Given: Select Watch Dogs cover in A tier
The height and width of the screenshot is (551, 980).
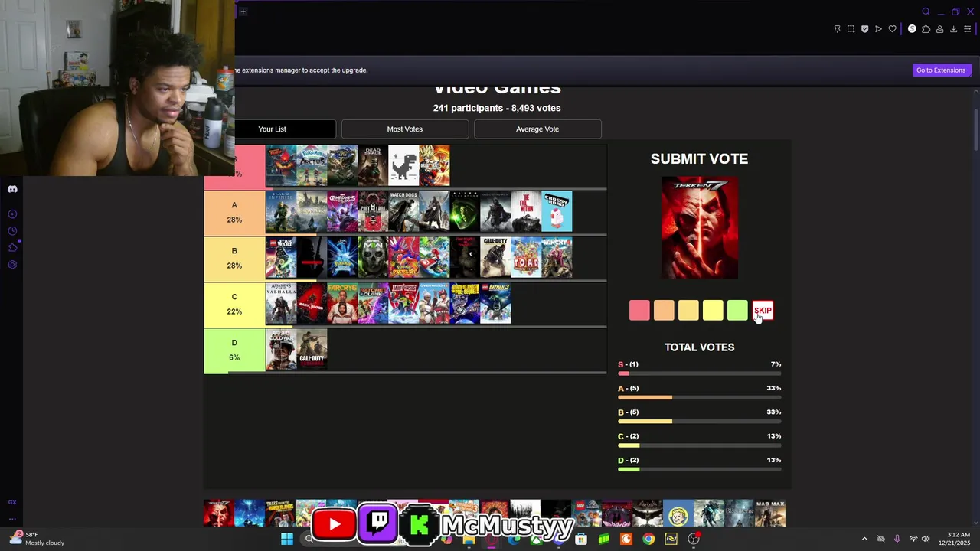Looking at the screenshot, I should [403, 211].
